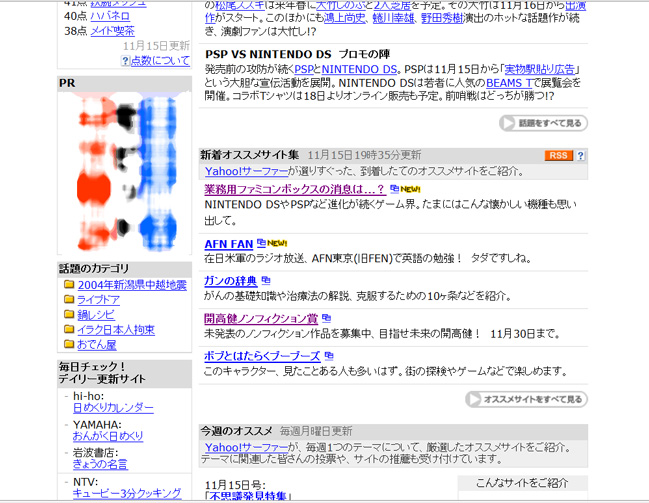Click the 話題のカテゴリ sidebar heading
The width and height of the screenshot is (649, 503).
coord(94,269)
